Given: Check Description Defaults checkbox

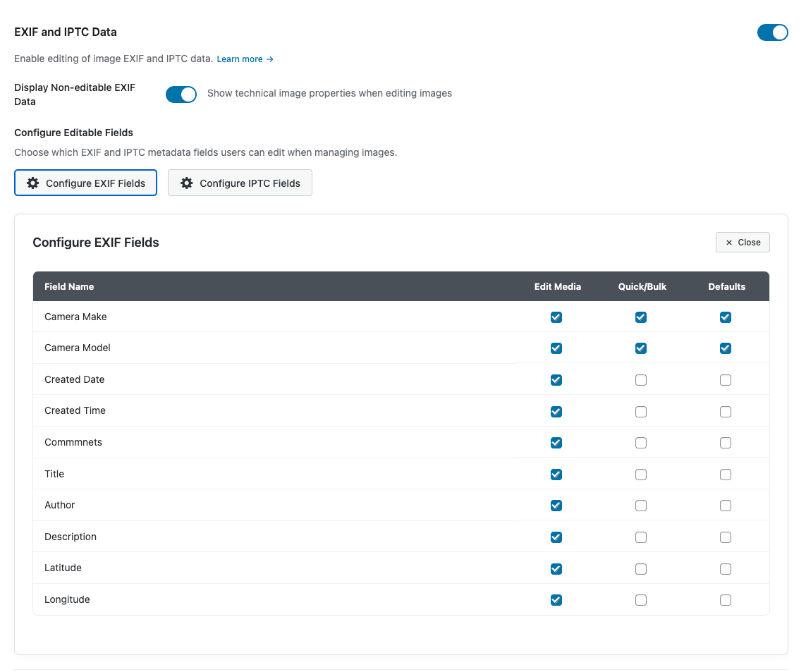Looking at the screenshot, I should pos(726,537).
